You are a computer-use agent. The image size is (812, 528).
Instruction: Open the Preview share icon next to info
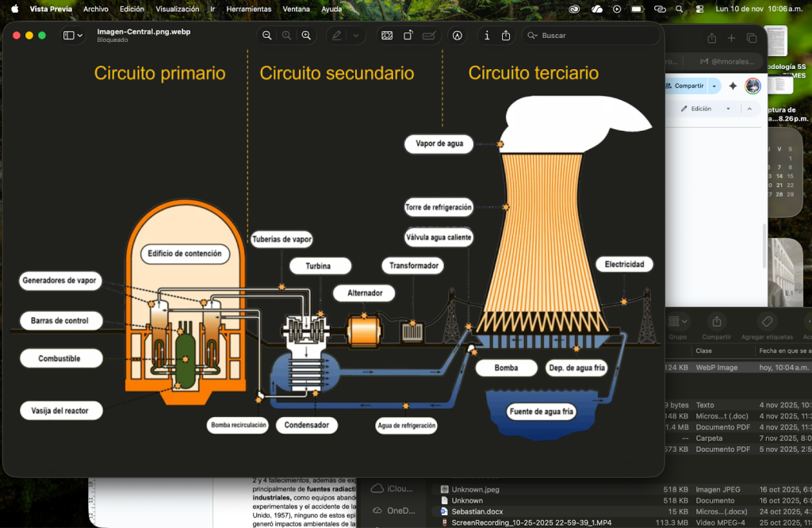click(506, 36)
